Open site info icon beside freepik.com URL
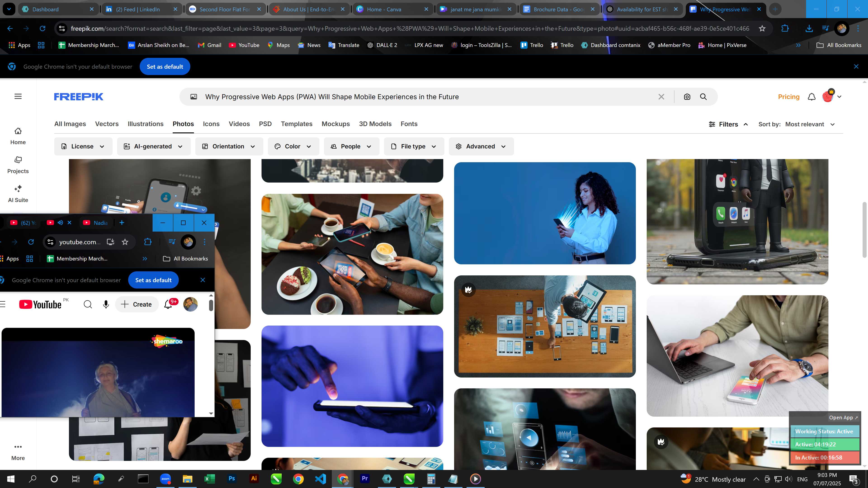Image resolution: width=868 pixels, height=488 pixels. [x=62, y=28]
